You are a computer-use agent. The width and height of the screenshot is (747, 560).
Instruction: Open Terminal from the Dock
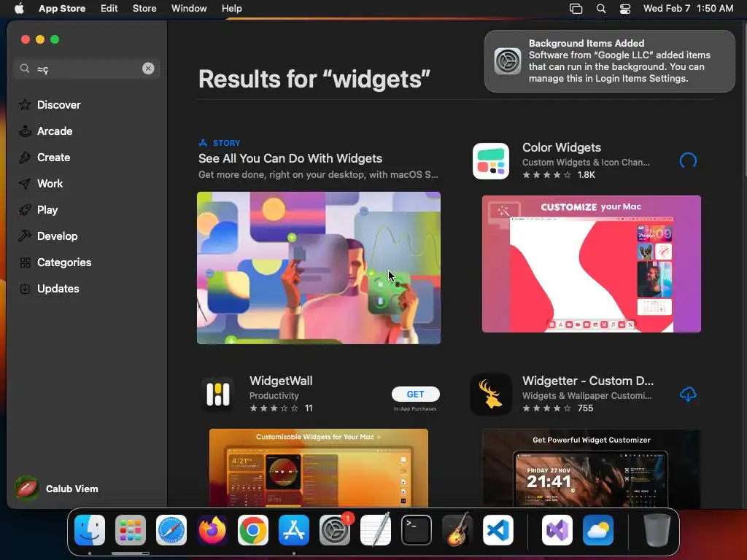417,530
